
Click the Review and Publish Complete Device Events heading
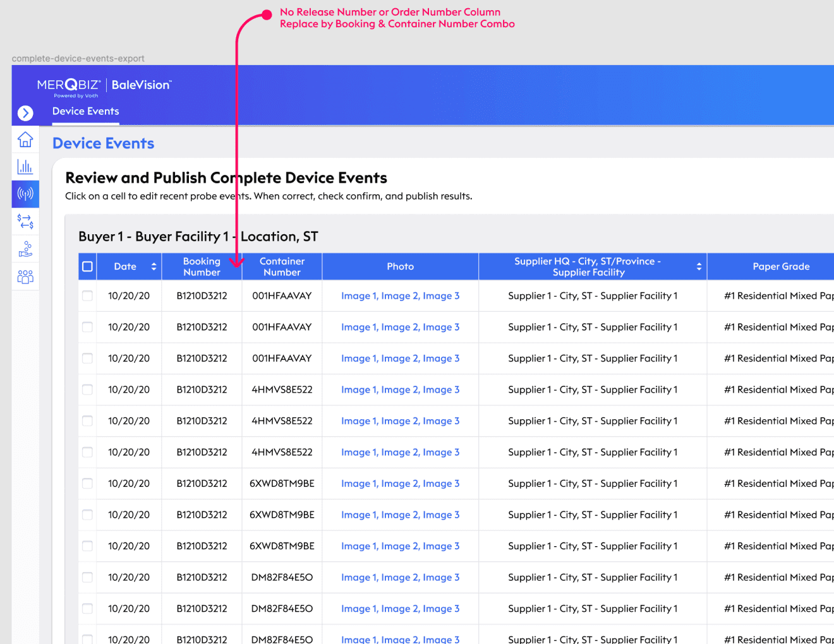(226, 178)
